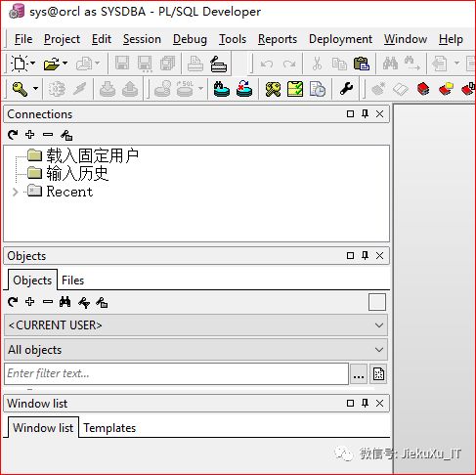Image resolution: width=476 pixels, height=475 pixels.
Task: Pin the Objects panel
Action: coord(365,255)
